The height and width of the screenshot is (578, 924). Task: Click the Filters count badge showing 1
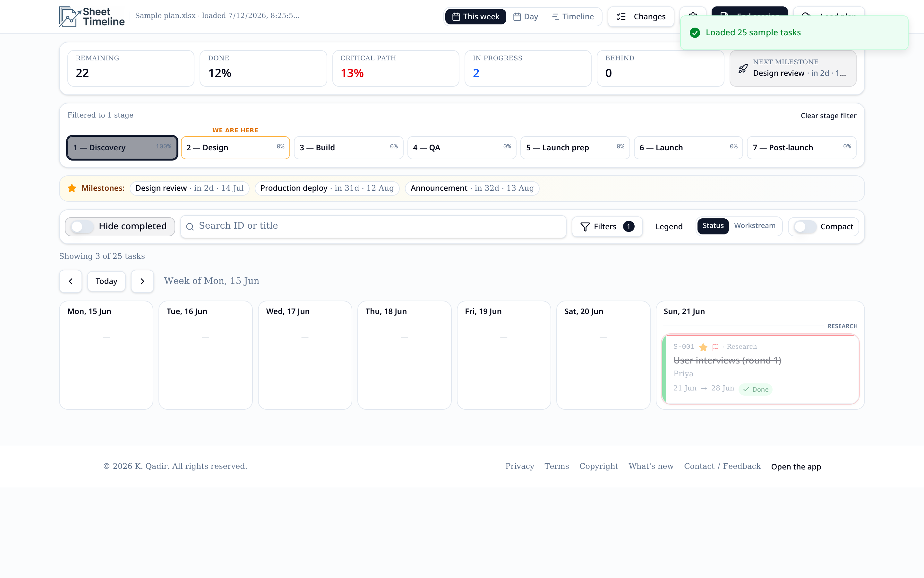click(629, 227)
